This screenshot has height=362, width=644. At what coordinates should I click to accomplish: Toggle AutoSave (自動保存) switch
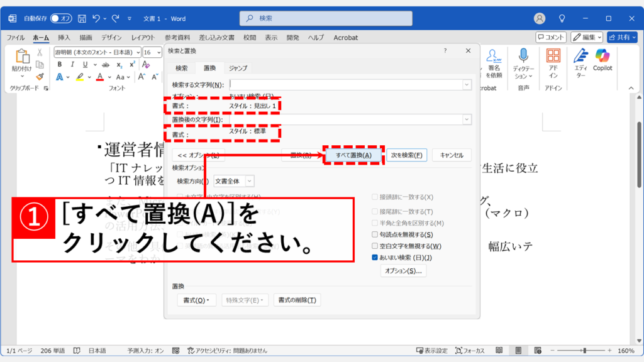61,18
